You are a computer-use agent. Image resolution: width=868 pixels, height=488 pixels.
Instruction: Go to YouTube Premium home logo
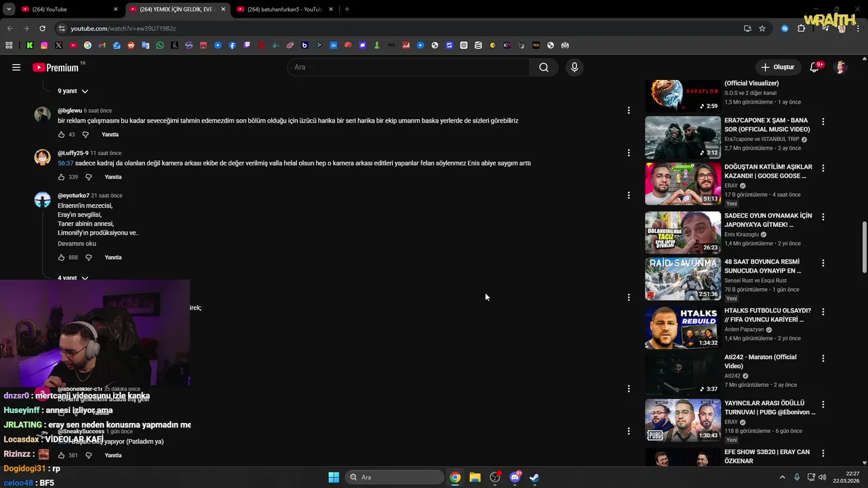(56, 67)
